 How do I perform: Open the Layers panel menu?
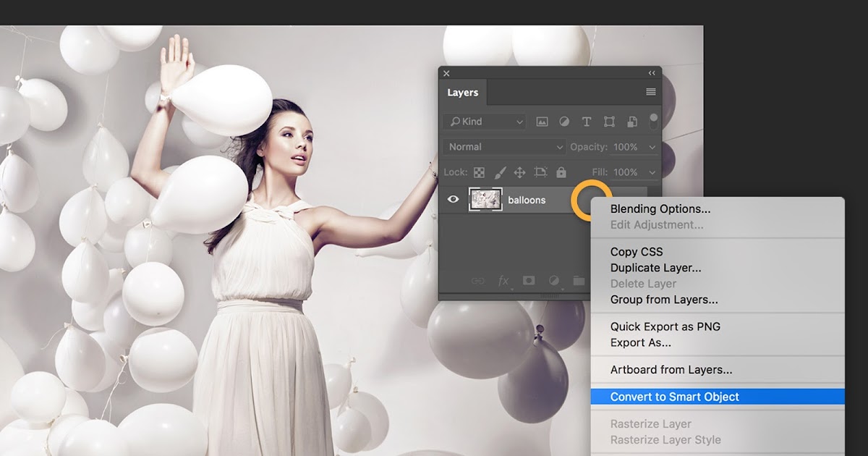650,92
